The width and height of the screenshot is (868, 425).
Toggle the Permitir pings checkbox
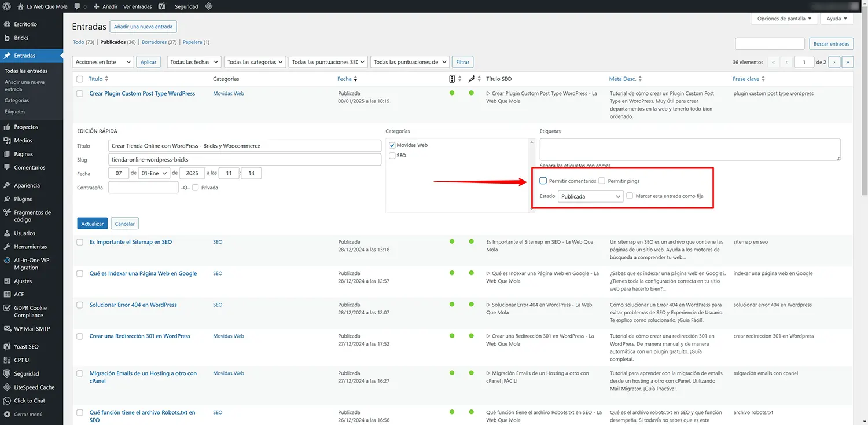(x=602, y=181)
